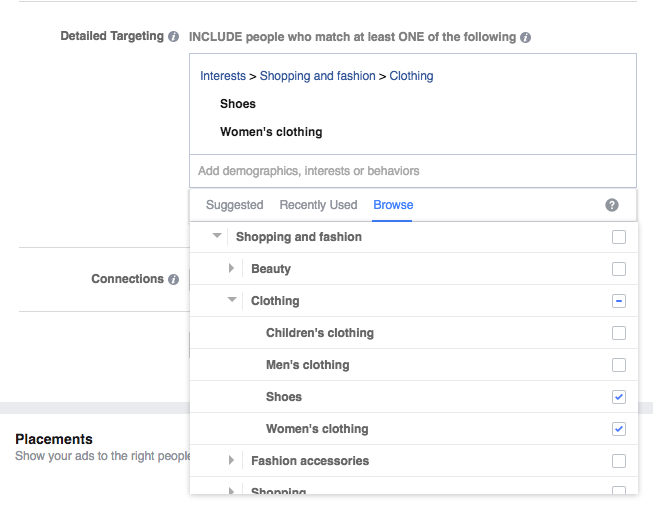Select the Shoes selected interest entry
Viewport: 653px width, 506px height.
(238, 104)
